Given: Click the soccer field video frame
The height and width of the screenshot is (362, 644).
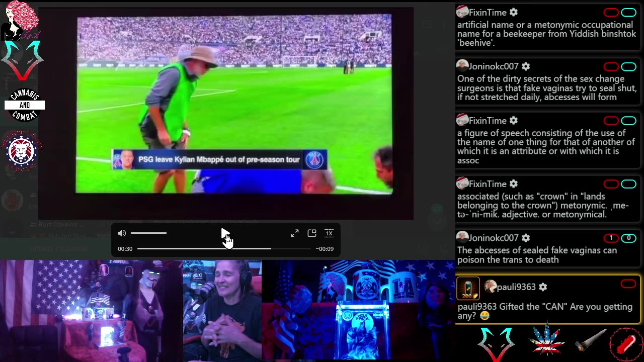Looking at the screenshot, I should (234, 104).
